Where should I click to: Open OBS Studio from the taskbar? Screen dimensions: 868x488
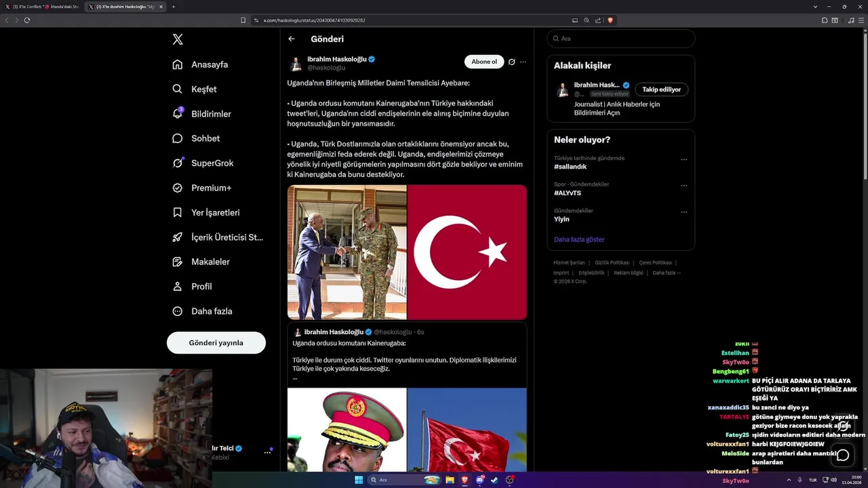tap(509, 480)
